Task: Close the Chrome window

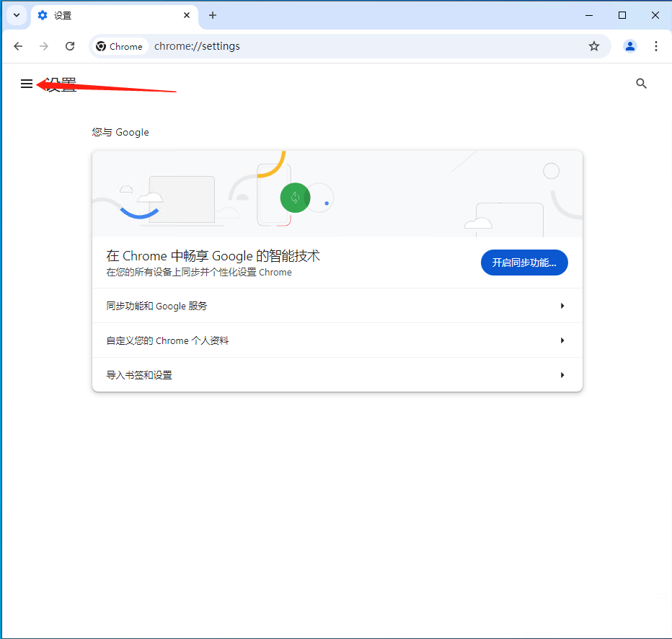Action: 655,15
